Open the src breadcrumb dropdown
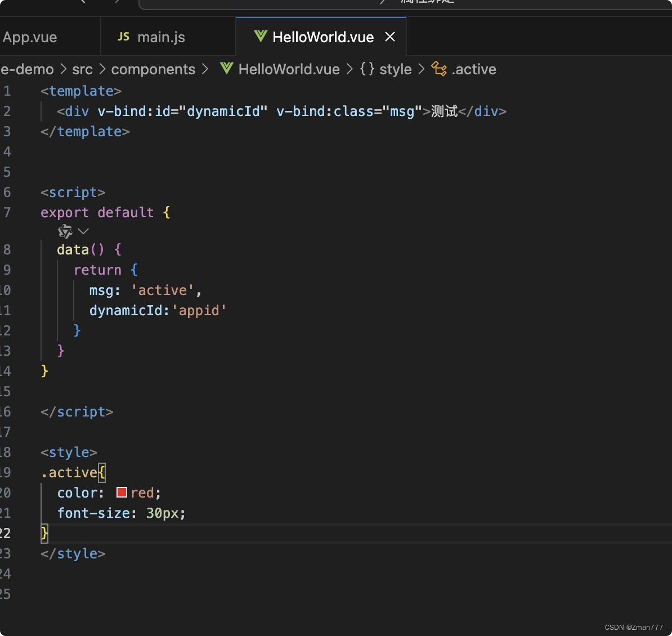The height and width of the screenshot is (636, 672). [82, 69]
